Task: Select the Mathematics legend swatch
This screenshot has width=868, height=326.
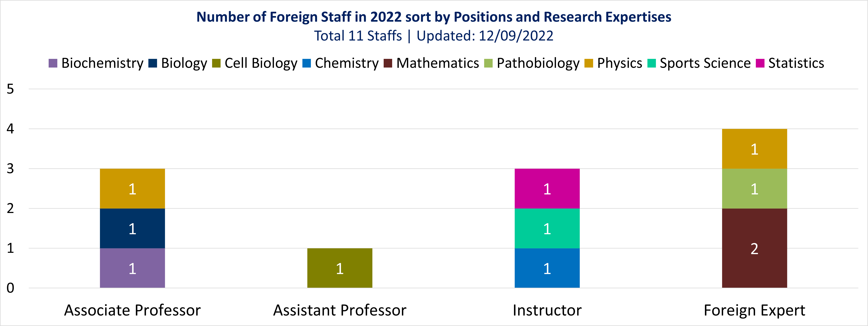Action: [388, 63]
